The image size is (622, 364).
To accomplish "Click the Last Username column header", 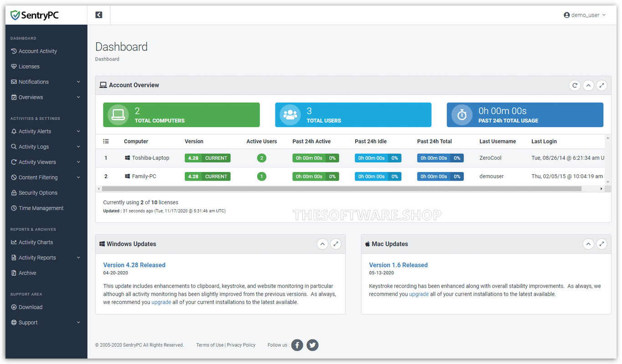I will [498, 142].
